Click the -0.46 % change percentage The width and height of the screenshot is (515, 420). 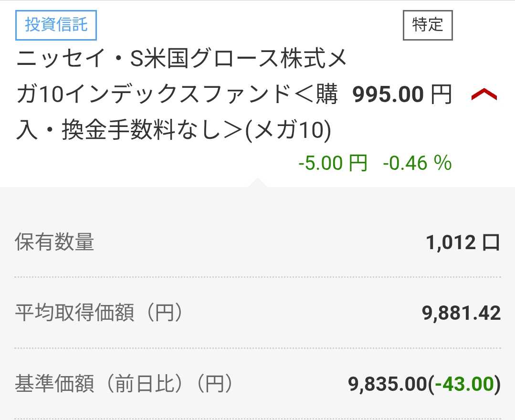point(417,164)
